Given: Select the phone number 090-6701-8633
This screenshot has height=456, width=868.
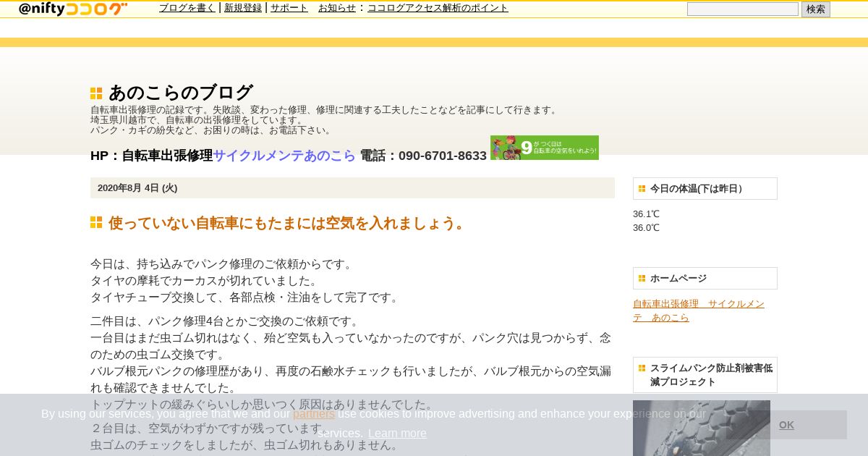Looking at the screenshot, I should click(x=443, y=156).
